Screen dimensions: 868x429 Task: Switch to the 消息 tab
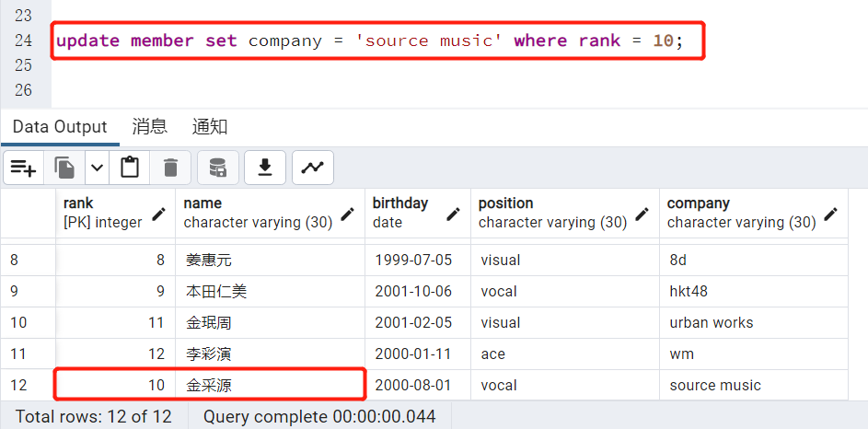149,127
